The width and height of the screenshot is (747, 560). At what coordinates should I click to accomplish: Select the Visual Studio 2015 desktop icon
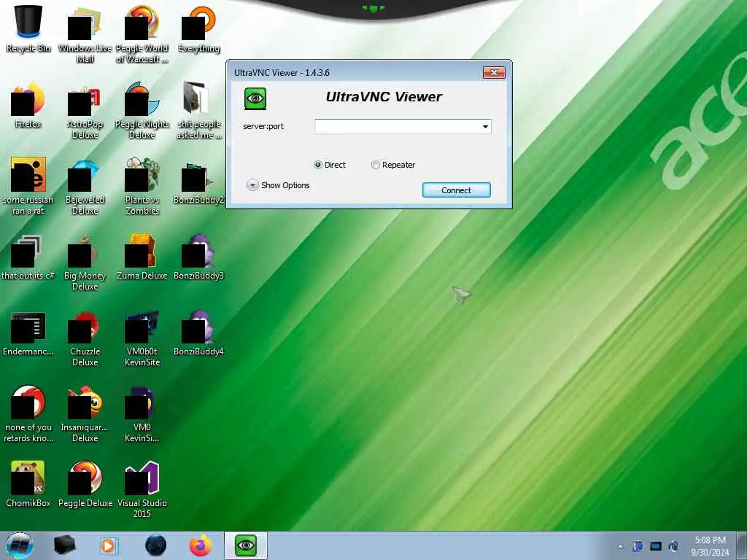pyautogui.click(x=142, y=489)
